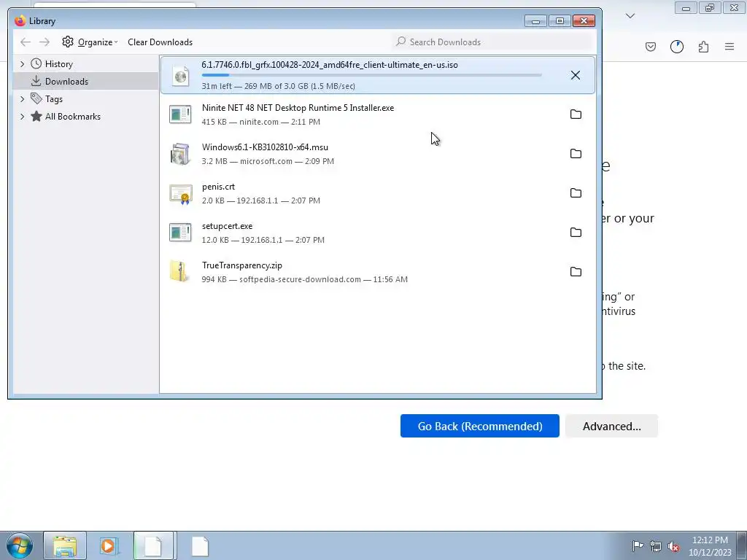
Task: Open network status icon in tray
Action: [656, 546]
